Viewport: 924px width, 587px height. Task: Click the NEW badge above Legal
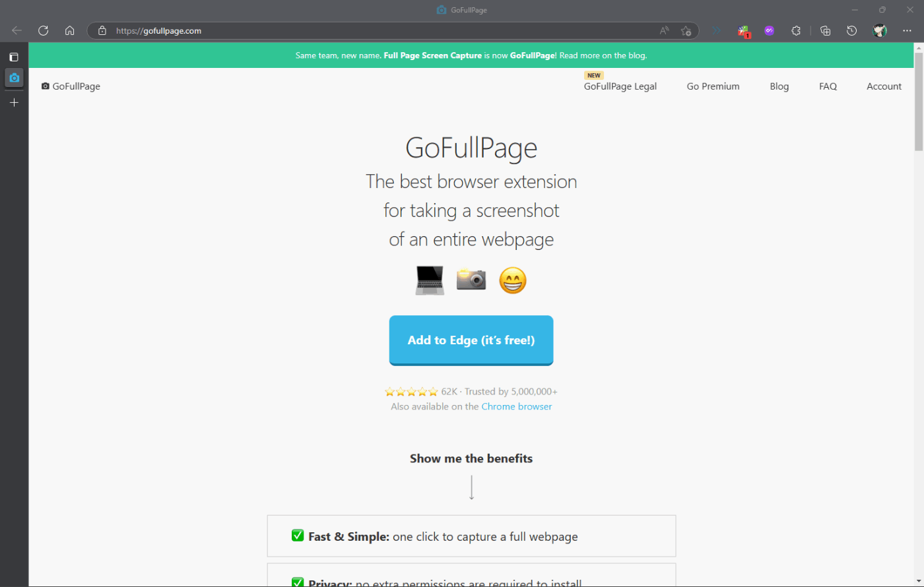(594, 76)
